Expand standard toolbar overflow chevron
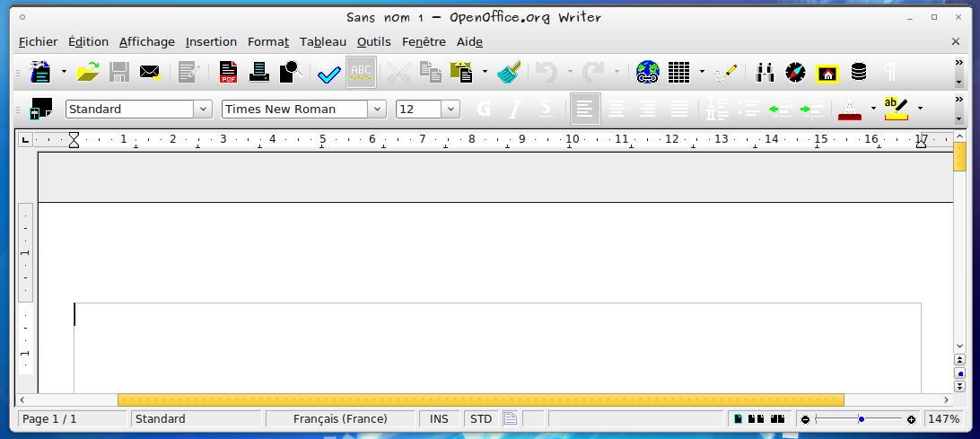 tap(959, 62)
